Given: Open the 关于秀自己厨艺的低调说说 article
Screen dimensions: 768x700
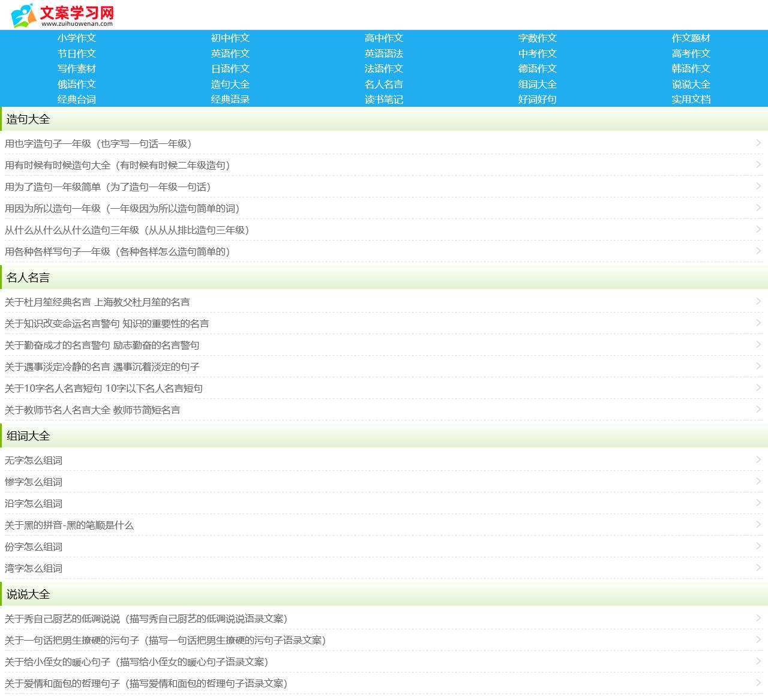Looking at the screenshot, I should [x=146, y=618].
